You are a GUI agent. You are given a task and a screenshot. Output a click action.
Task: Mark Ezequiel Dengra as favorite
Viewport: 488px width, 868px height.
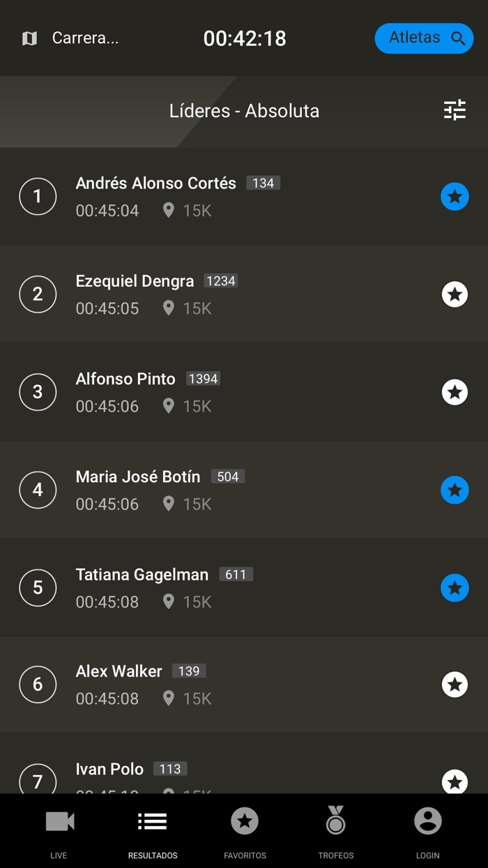(x=455, y=294)
